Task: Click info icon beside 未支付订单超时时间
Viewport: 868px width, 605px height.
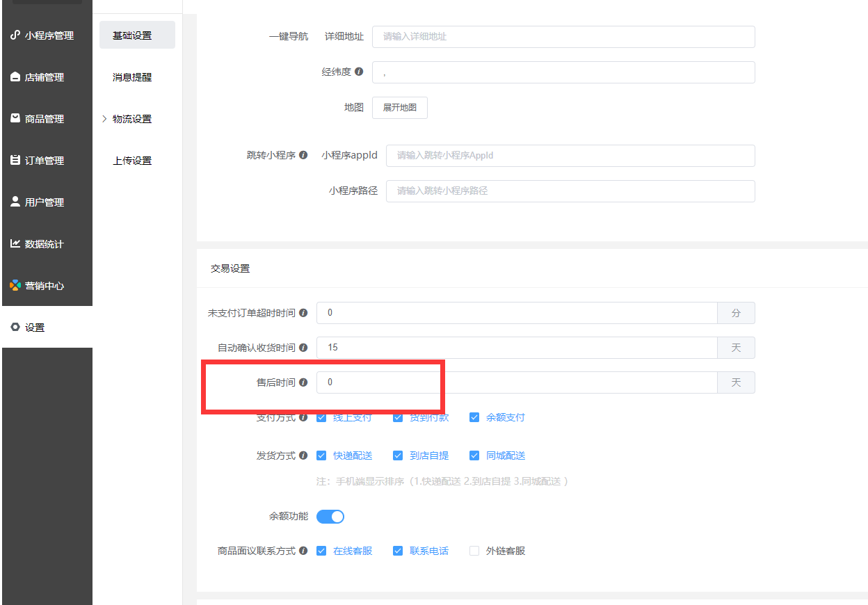Action: 303,313
